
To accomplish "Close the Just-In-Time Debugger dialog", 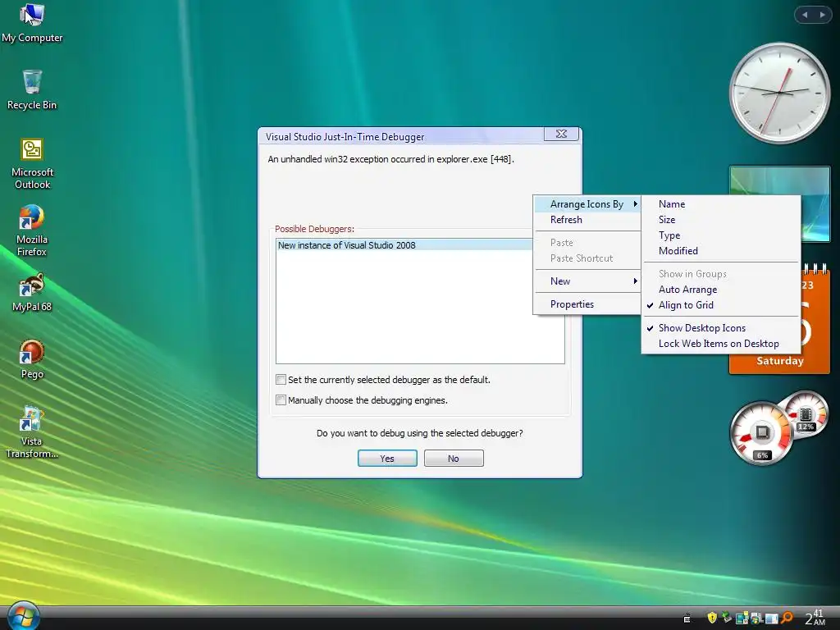I will pos(561,134).
